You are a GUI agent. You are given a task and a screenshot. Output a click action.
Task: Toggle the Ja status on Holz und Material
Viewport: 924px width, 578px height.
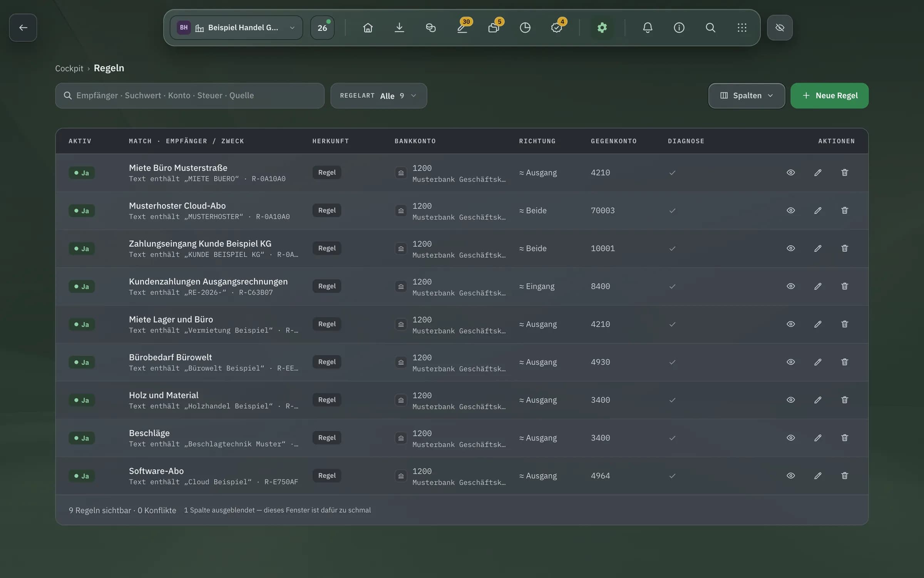tap(82, 400)
